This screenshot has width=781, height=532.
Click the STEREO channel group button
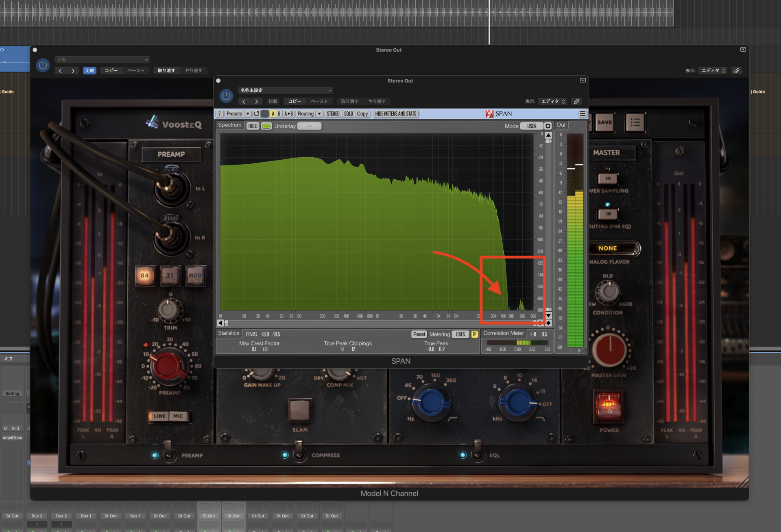click(333, 114)
